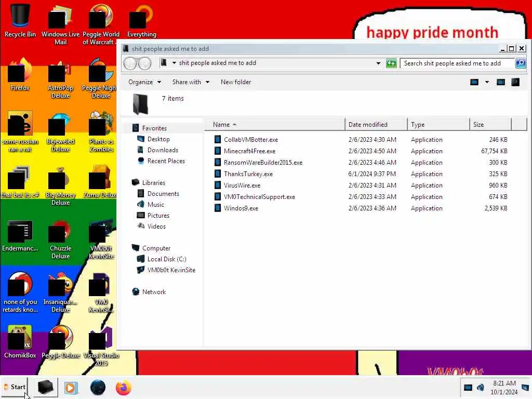Toggle the preview pane button
Viewport: 532px width, 399px height.
[x=501, y=82]
